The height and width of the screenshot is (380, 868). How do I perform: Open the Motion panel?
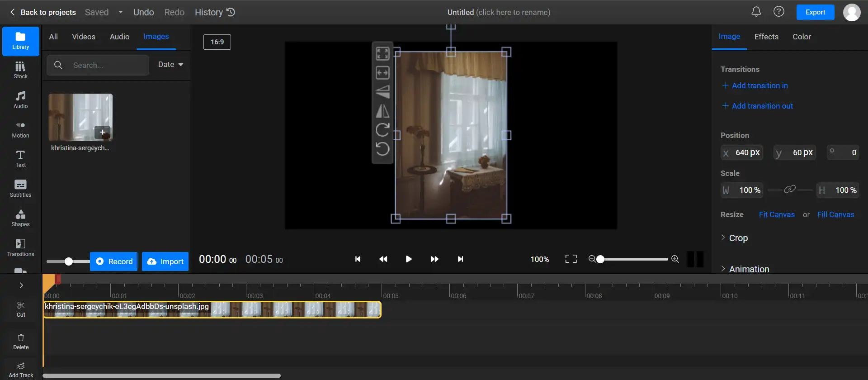[21, 130]
